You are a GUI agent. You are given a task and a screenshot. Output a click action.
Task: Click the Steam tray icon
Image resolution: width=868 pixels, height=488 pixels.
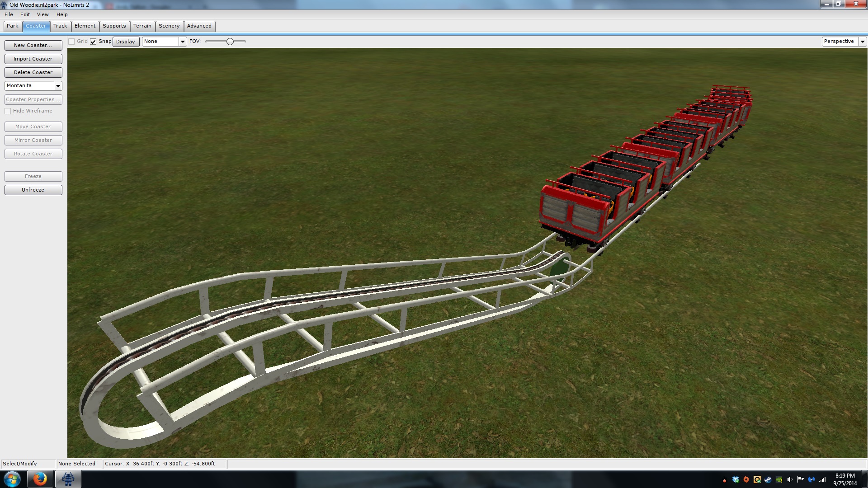pyautogui.click(x=768, y=479)
